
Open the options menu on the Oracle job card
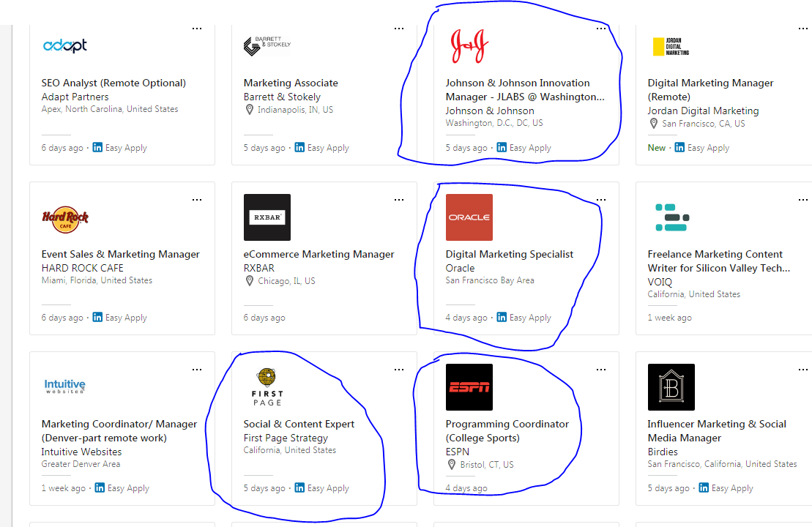click(600, 199)
